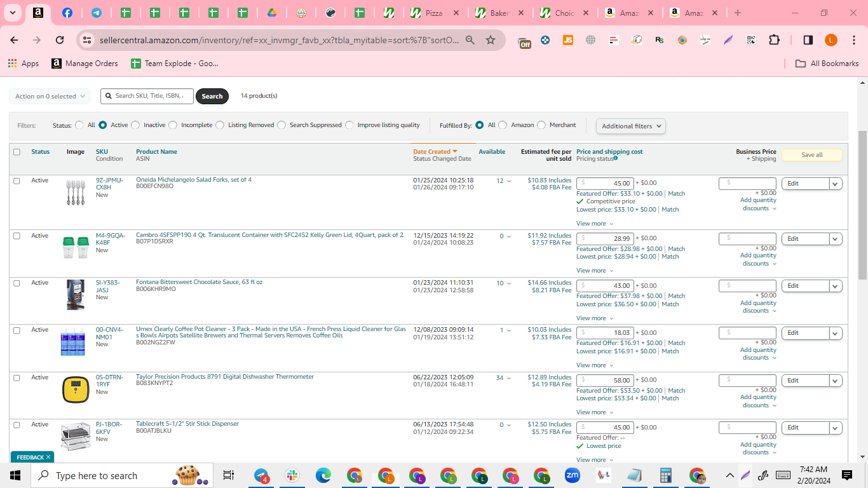Viewport: 868px width, 488px height.
Task: Open Oneida Michelangelo Salad Forks product link
Action: click(194, 180)
